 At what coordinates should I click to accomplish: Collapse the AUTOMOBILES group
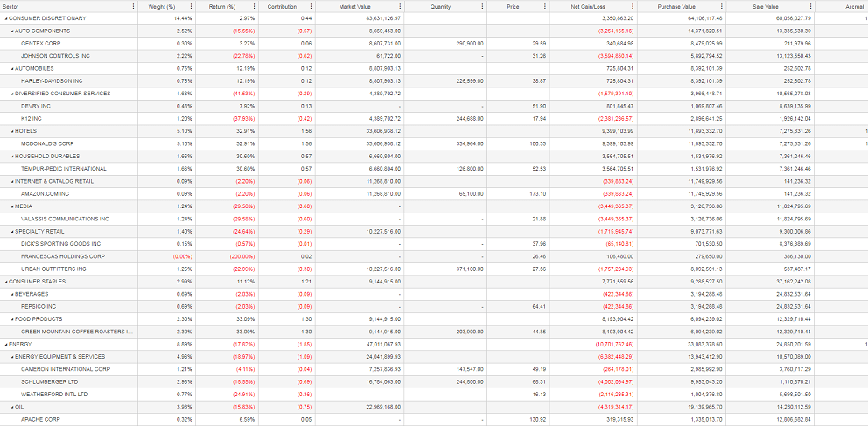[x=12, y=69]
